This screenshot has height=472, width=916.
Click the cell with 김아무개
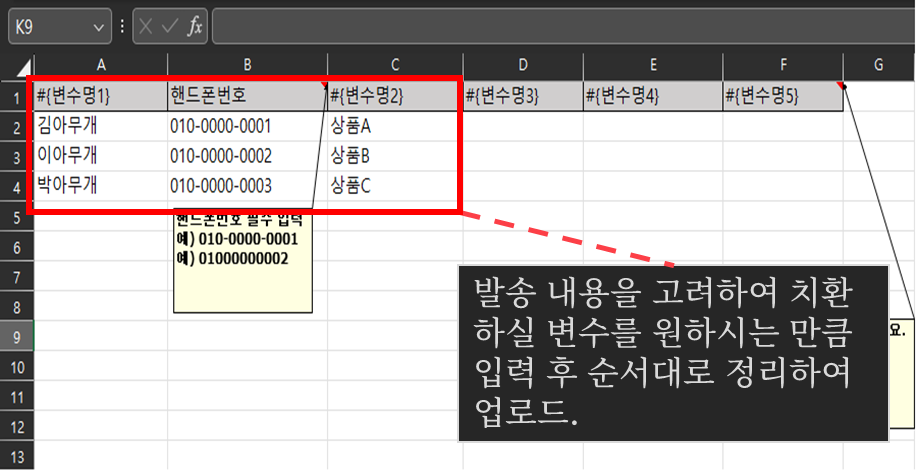coord(100,126)
